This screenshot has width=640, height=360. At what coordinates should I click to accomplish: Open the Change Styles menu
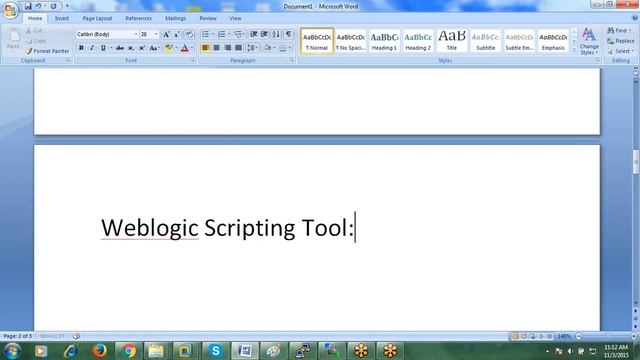589,41
